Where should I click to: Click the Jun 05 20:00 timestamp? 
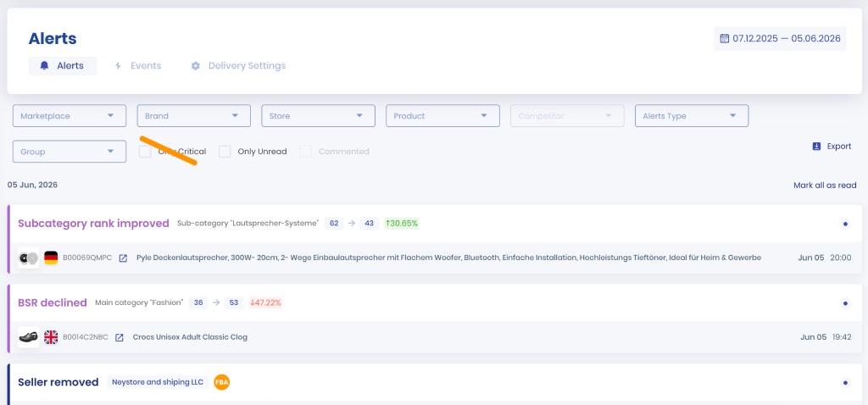pos(825,258)
